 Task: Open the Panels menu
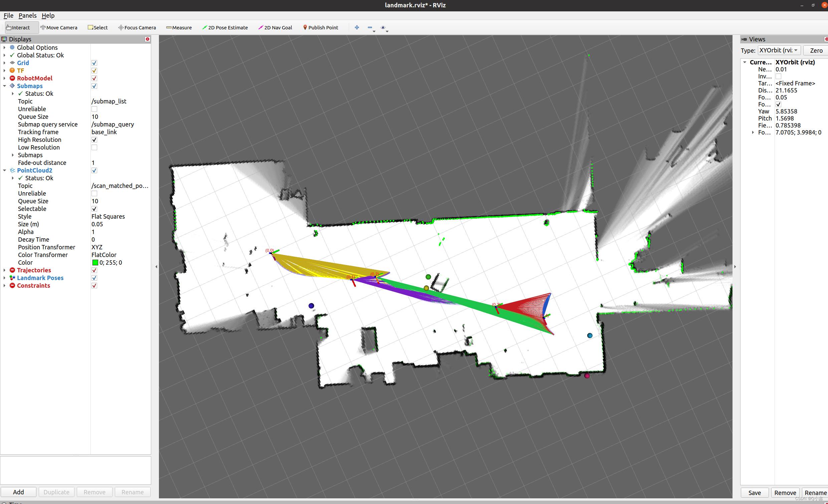(x=27, y=15)
